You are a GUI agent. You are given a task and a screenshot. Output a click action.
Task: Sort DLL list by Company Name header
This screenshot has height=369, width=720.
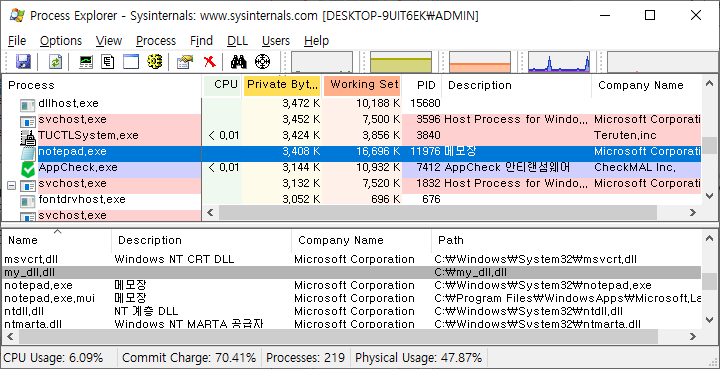point(361,240)
